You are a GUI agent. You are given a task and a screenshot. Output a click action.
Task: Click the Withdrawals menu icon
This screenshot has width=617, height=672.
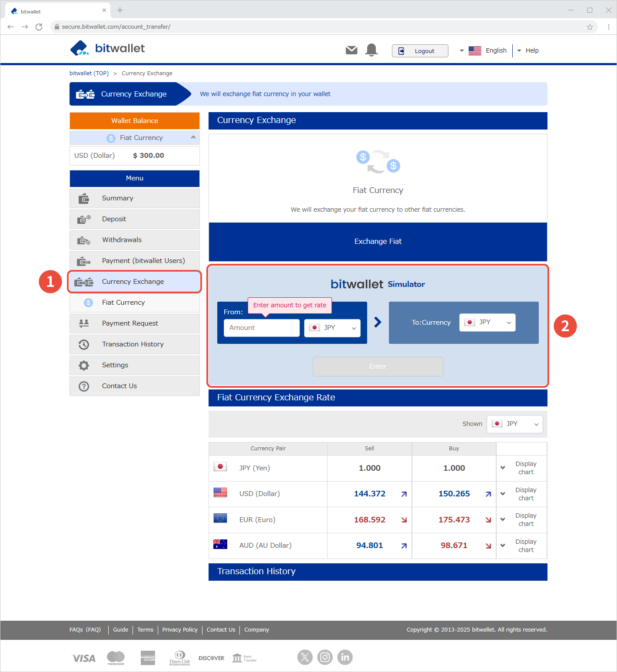pyautogui.click(x=84, y=240)
